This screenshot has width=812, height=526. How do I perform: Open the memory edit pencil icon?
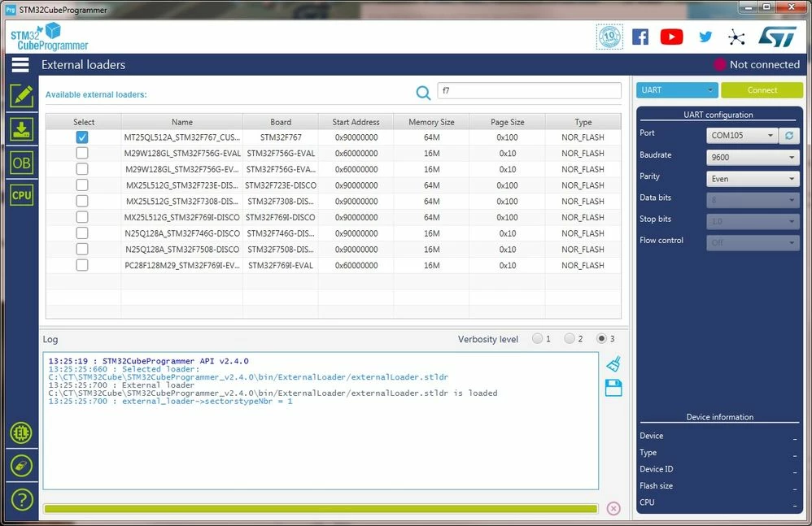tap(21, 96)
